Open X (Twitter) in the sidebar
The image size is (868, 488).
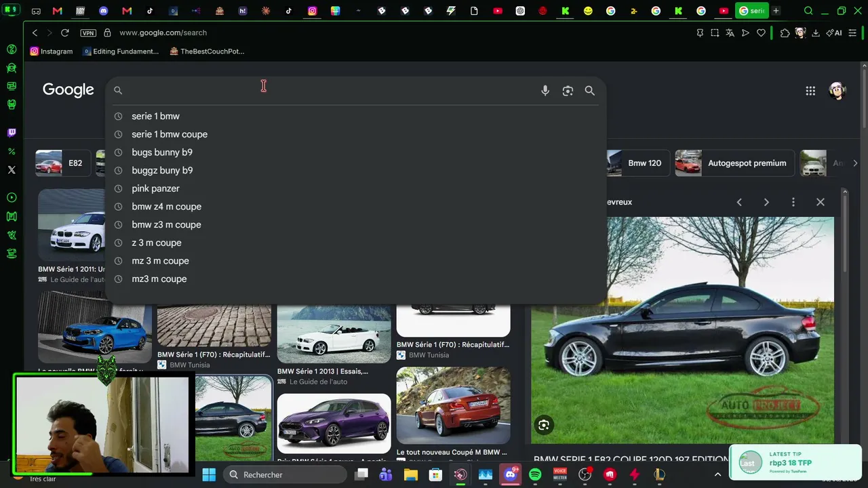coord(12,169)
